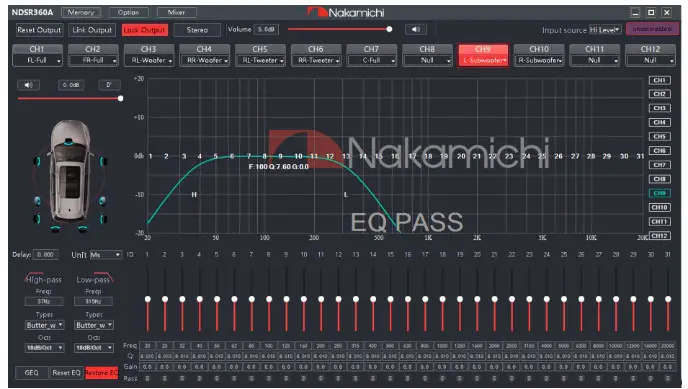Click the Reset EQ button
Image resolution: width=688 pixels, height=389 pixels.
click(66, 372)
